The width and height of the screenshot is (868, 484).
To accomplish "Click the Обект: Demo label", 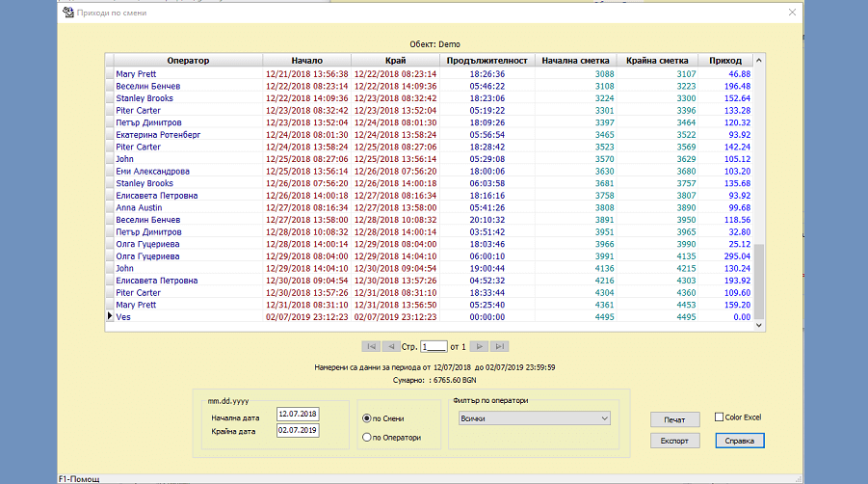I will [434, 44].
